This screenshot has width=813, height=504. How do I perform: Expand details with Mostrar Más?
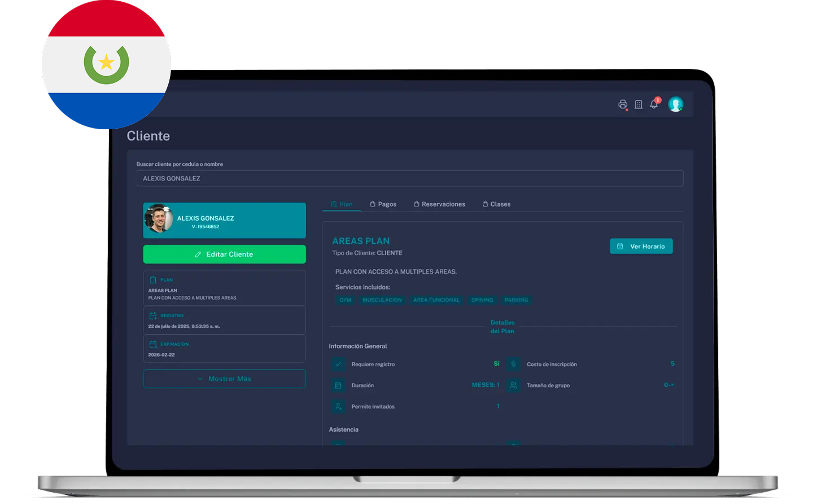pos(224,379)
